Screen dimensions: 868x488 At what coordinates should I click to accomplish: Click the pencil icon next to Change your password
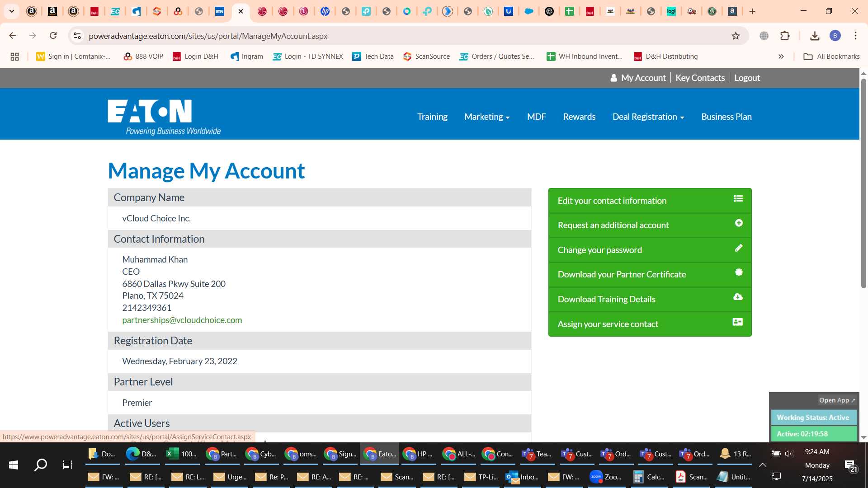739,248
